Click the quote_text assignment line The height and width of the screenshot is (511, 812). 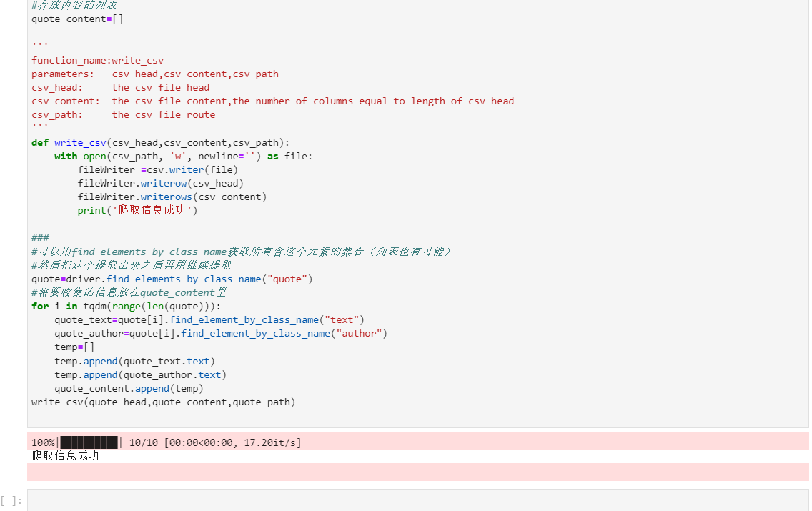[209, 320]
